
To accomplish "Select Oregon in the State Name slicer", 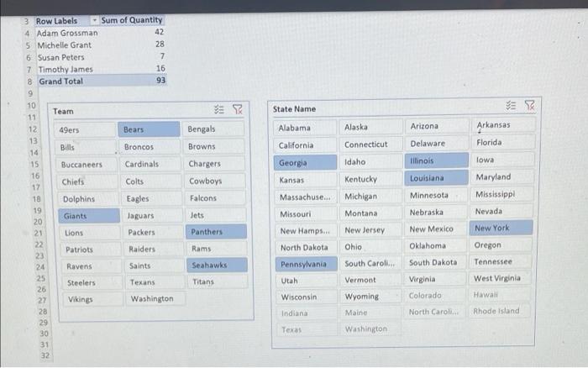I will point(501,244).
